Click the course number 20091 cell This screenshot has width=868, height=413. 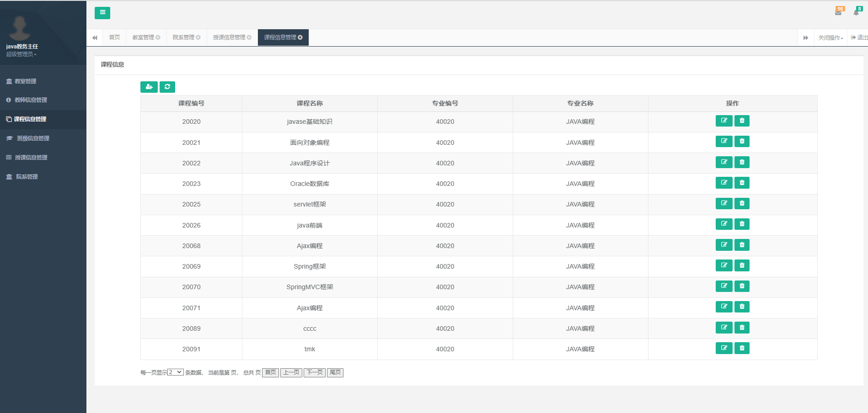tap(191, 349)
